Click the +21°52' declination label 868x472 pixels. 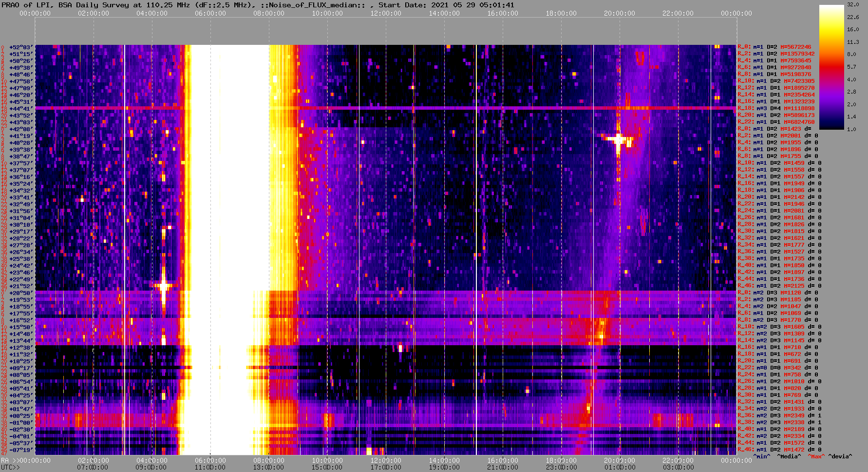pos(21,286)
